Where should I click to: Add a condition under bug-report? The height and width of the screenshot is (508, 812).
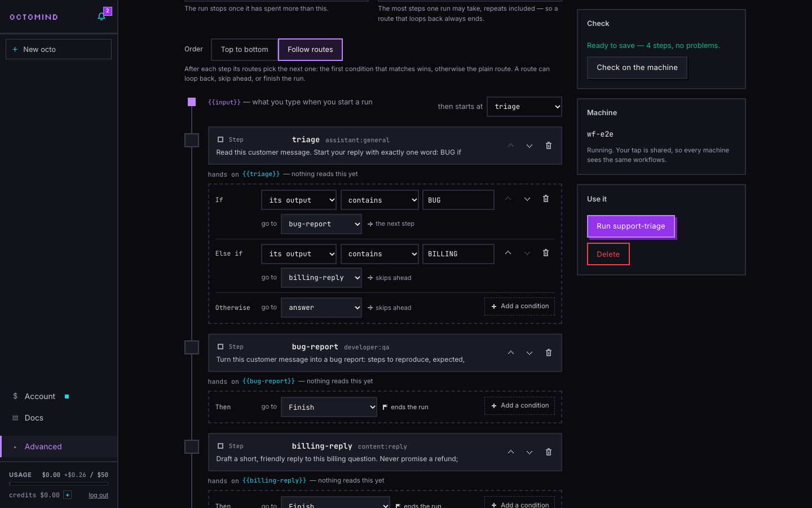519,406
